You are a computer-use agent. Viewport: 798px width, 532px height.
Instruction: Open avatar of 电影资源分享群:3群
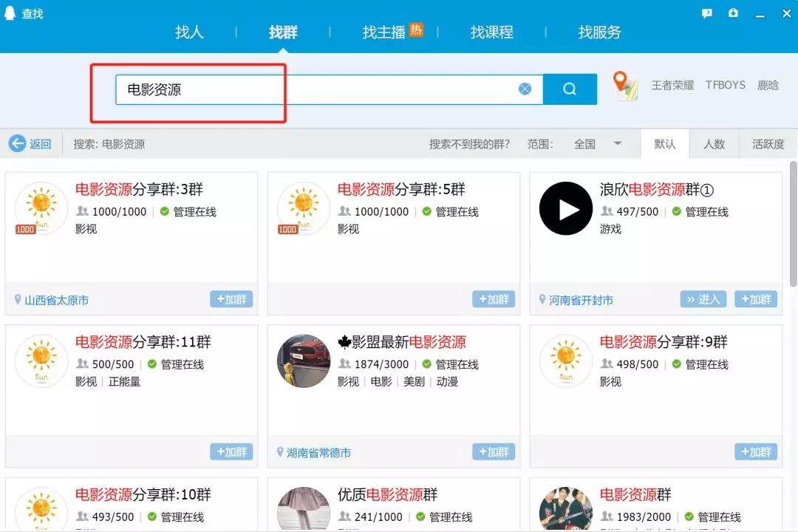[x=41, y=208]
